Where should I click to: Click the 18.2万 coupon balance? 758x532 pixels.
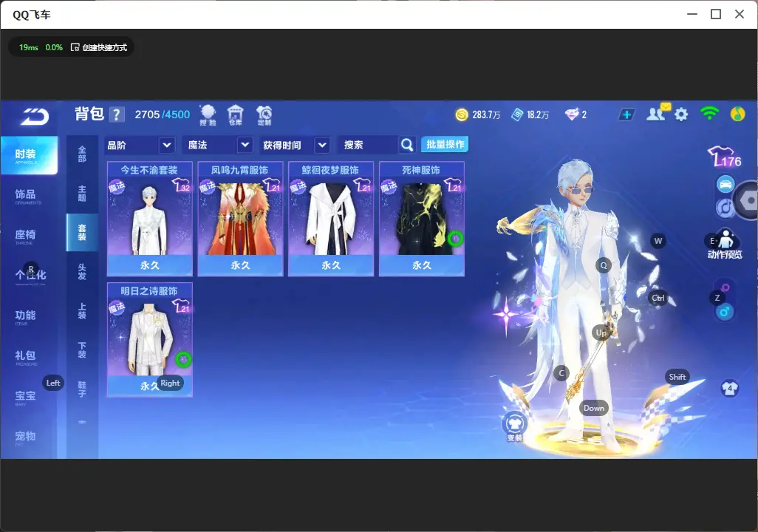coord(538,115)
